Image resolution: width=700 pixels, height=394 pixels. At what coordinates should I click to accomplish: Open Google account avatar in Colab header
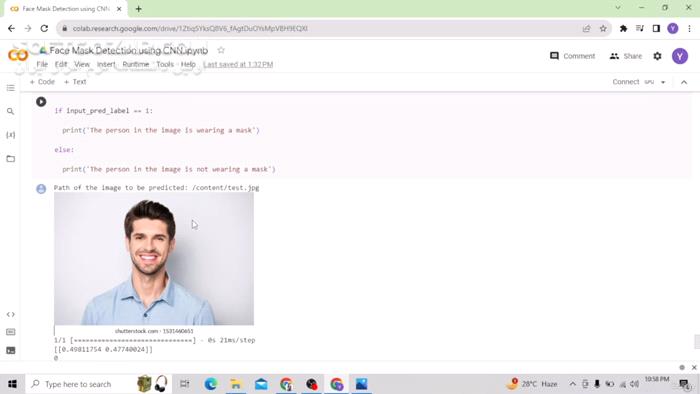click(x=680, y=56)
